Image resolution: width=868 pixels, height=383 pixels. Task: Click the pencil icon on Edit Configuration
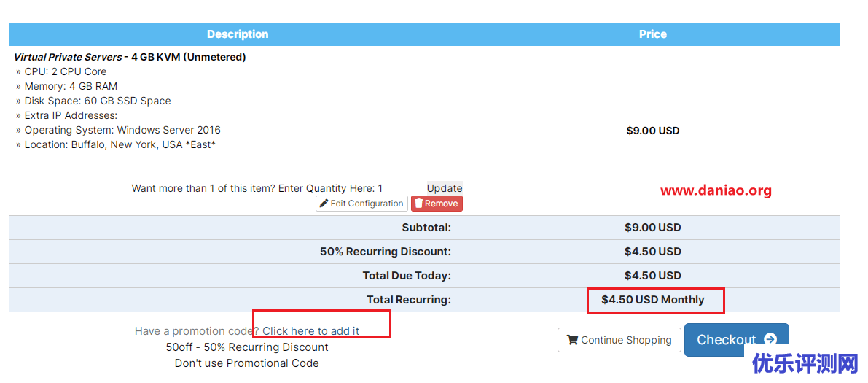324,204
